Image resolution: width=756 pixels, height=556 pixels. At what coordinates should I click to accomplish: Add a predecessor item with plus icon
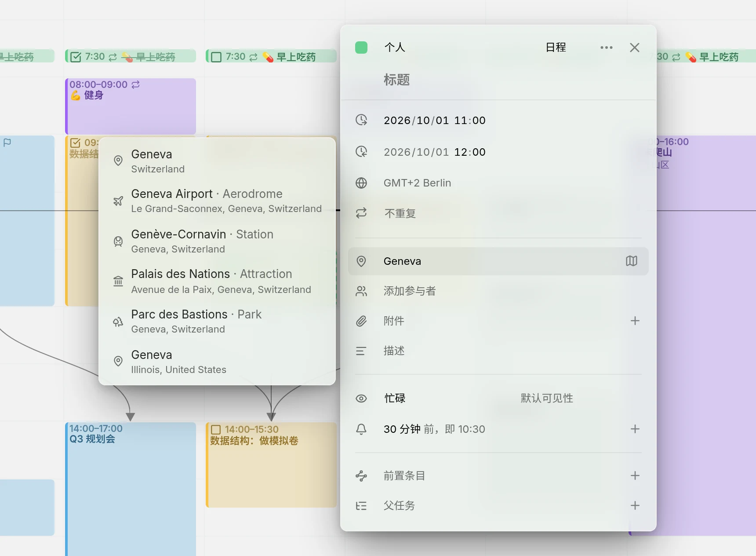coord(635,476)
